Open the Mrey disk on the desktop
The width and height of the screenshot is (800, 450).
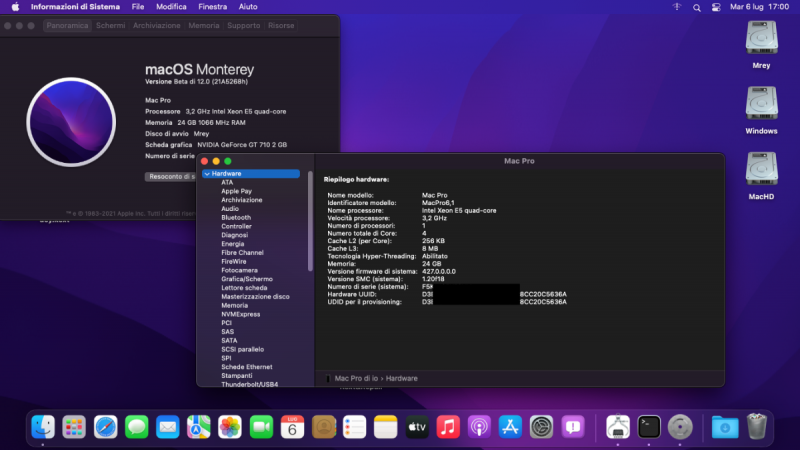(761, 38)
